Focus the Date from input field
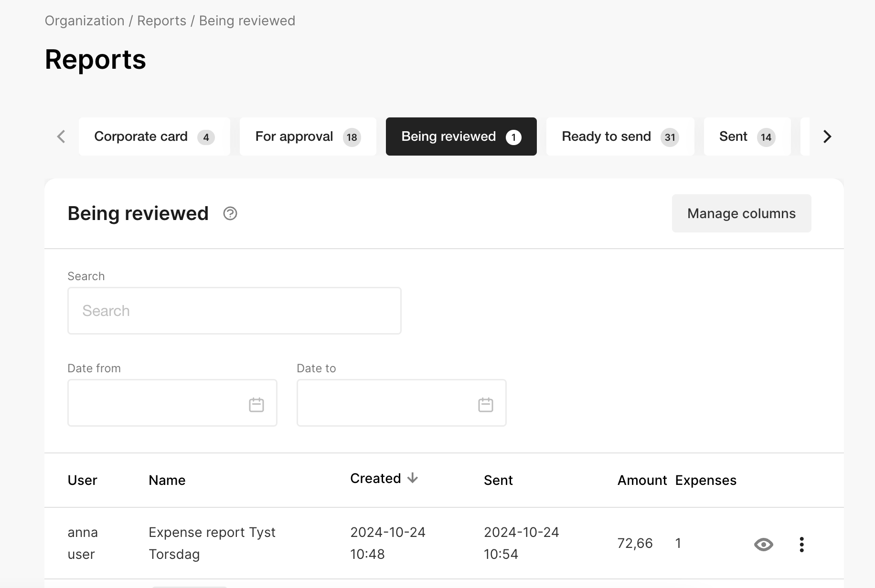This screenshot has width=875, height=588. [x=172, y=403]
